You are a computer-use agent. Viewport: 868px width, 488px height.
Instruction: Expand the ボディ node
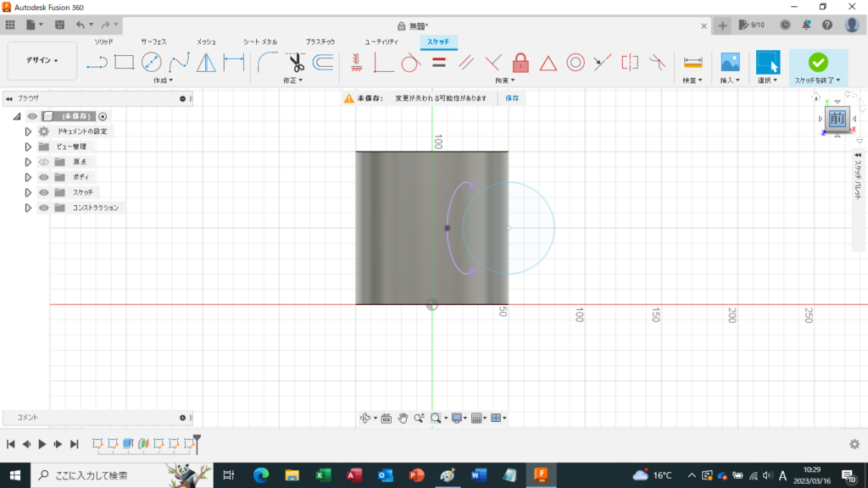tap(28, 177)
